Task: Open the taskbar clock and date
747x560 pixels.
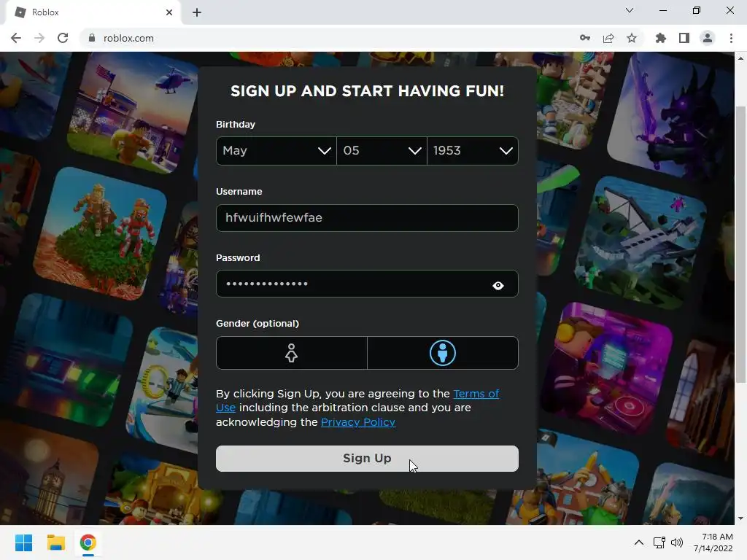Action: point(713,542)
